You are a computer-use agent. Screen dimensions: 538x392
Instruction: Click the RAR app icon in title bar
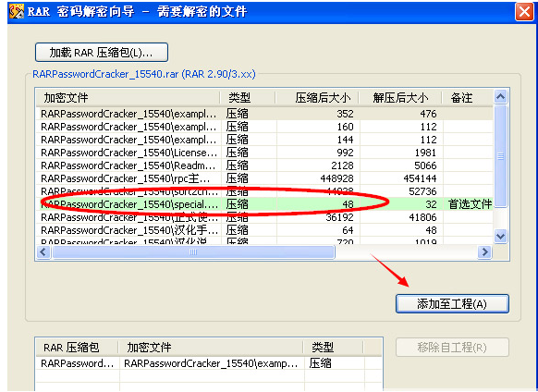click(17, 11)
